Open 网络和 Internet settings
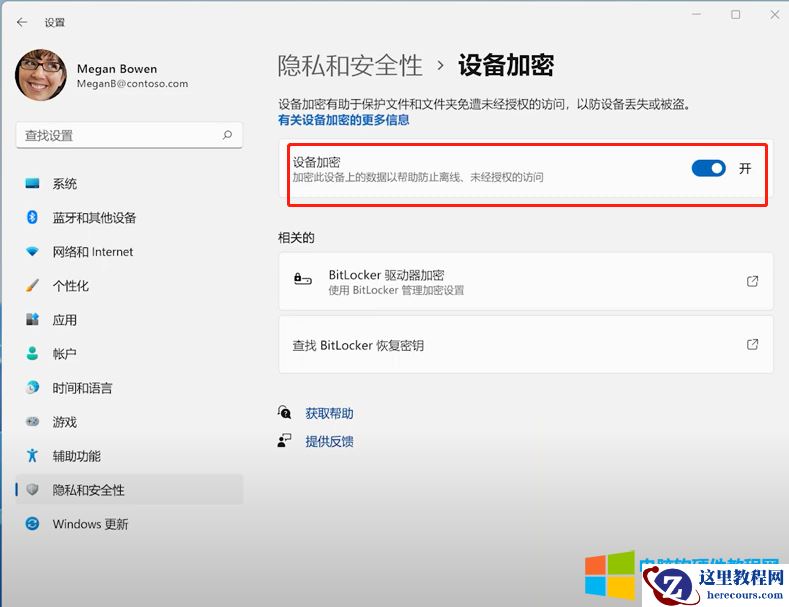Viewport: 789px width, 607px height. (129, 252)
